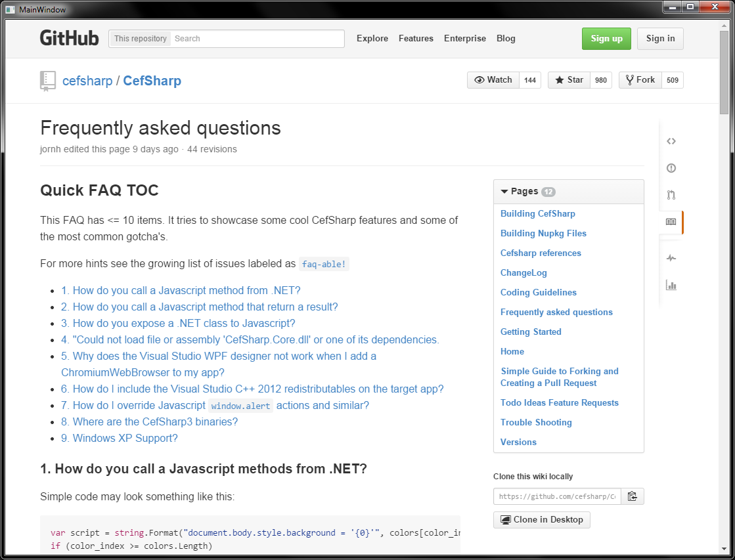Image resolution: width=735 pixels, height=560 pixels.
Task: Star the CefSharp repository
Action: pos(569,80)
